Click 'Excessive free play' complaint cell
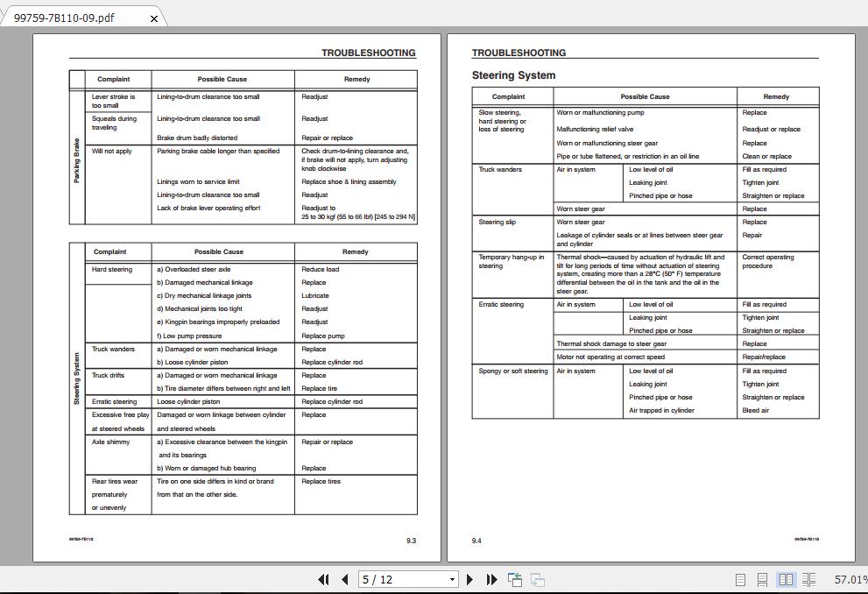Screen dimensions: 868x594 coord(120,421)
